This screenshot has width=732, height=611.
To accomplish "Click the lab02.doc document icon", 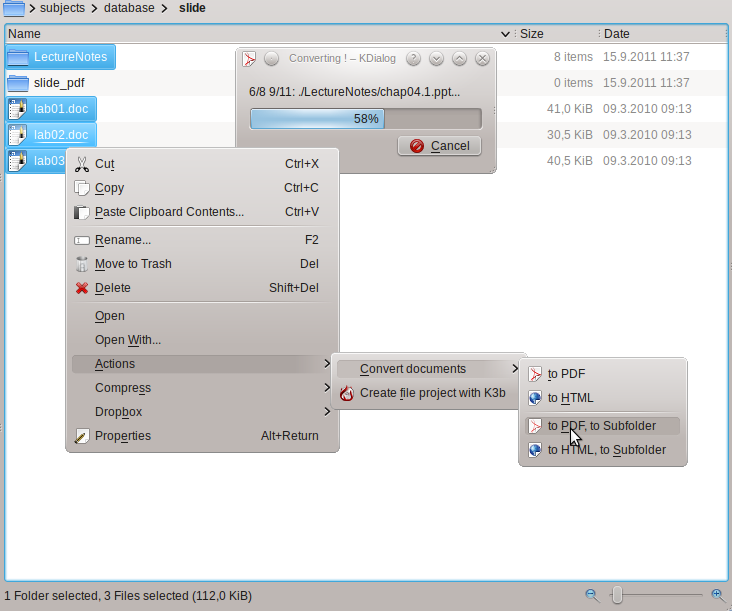I will point(18,135).
